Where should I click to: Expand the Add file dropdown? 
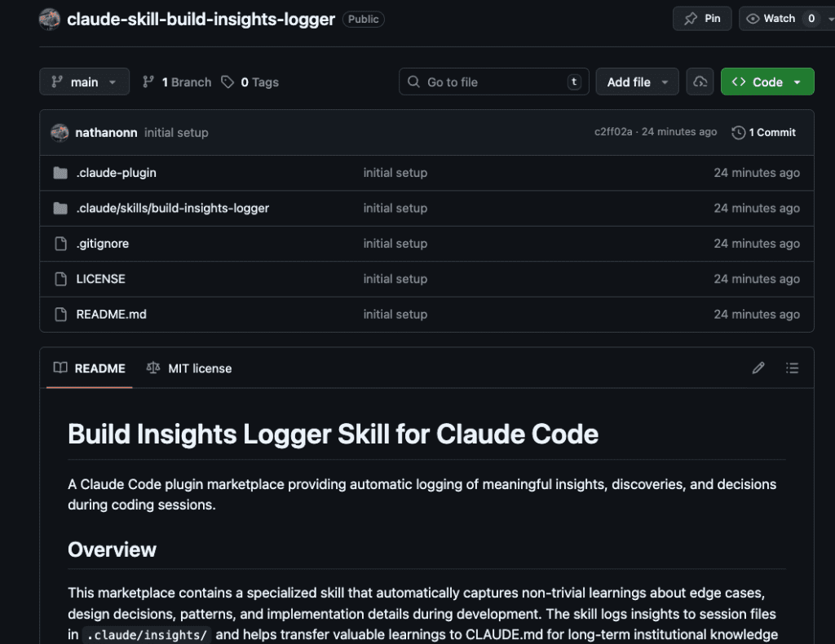(637, 82)
